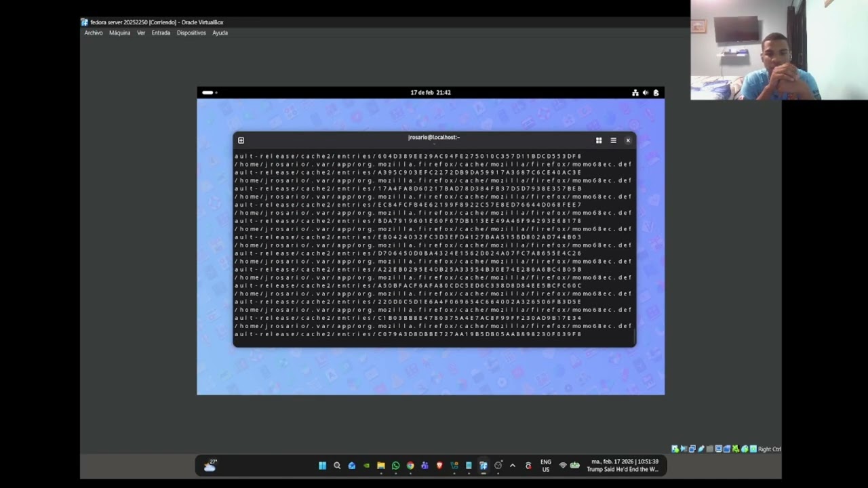Open the Windows weather widget showing 27°
868x488 pixels.
point(210,465)
